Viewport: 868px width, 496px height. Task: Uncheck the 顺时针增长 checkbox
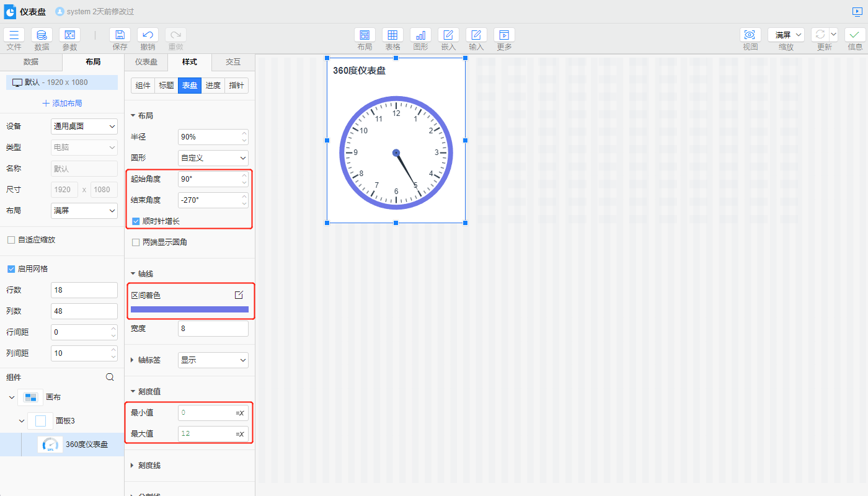[x=136, y=221]
